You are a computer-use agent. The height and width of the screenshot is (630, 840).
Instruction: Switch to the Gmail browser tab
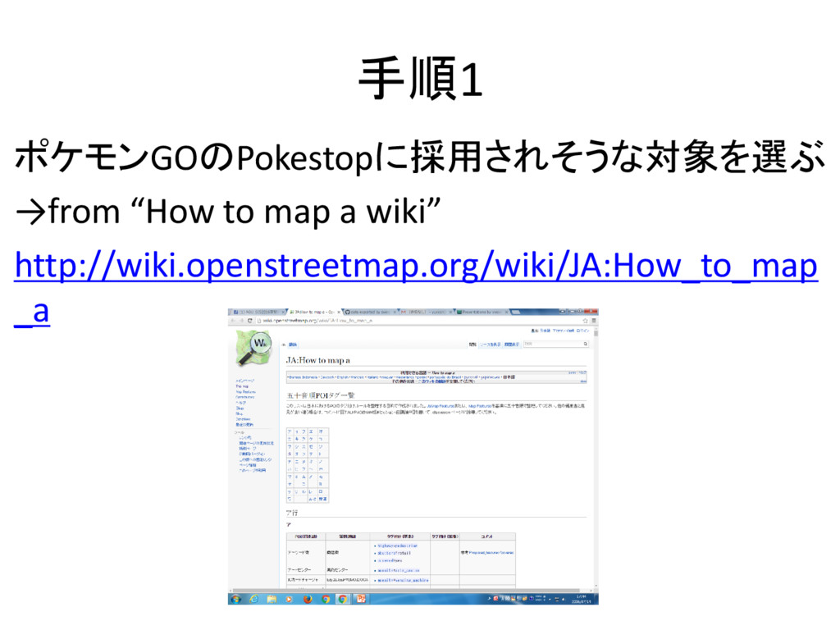427,311
